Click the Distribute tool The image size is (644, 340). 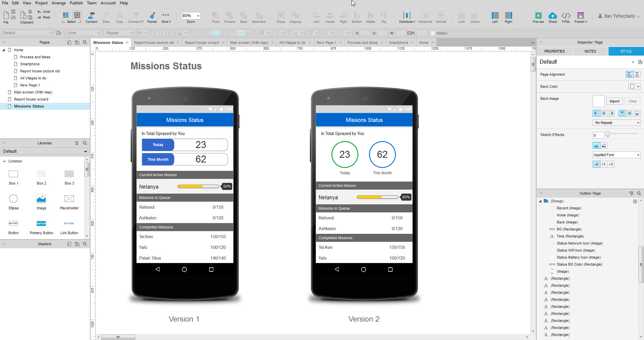click(x=407, y=17)
